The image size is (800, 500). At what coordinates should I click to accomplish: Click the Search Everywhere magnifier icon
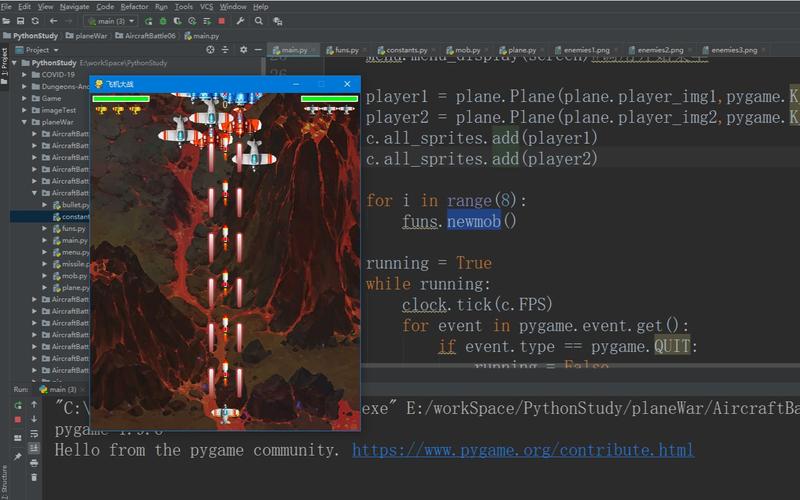tap(259, 21)
